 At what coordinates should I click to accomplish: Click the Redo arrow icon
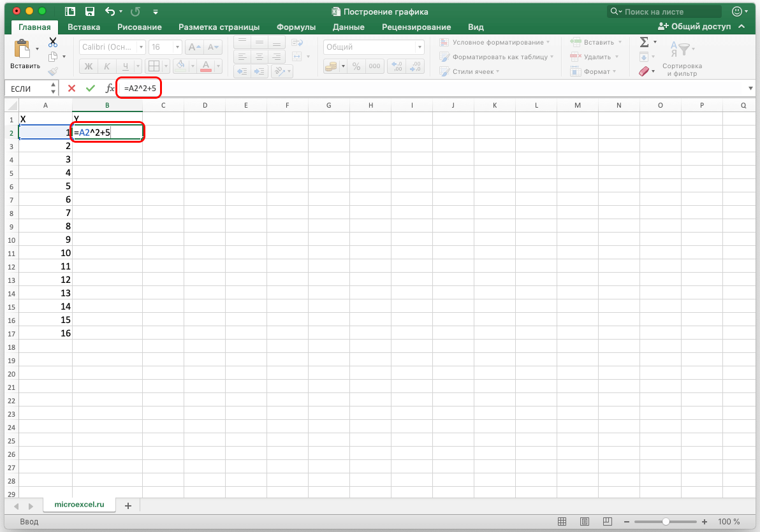(136, 11)
